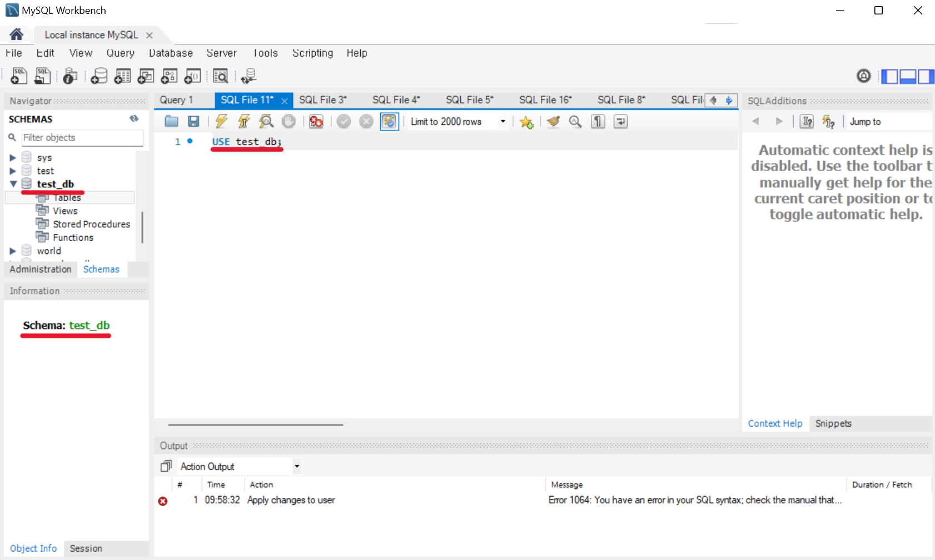Toggle automatic context help icon

829,121
